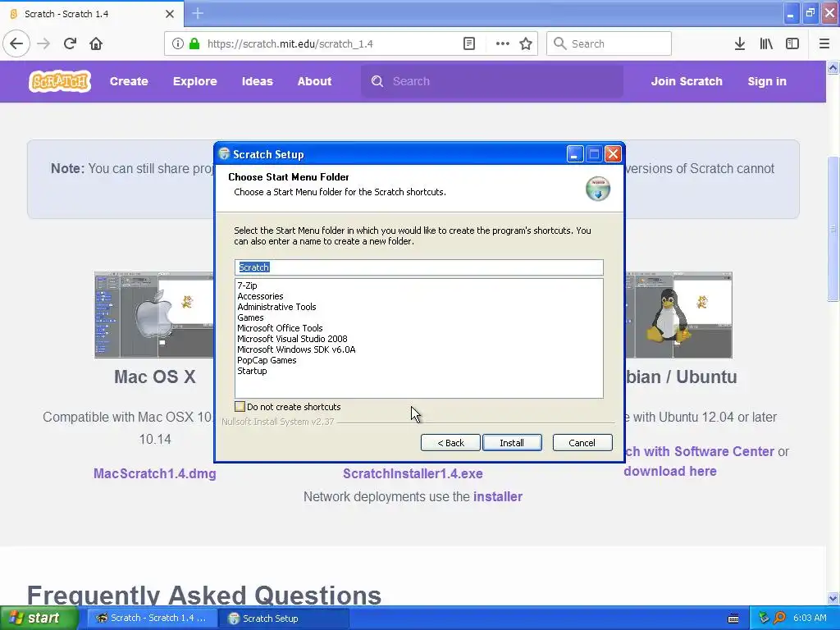Close the Scratch 1.4 browser tab

170,14
